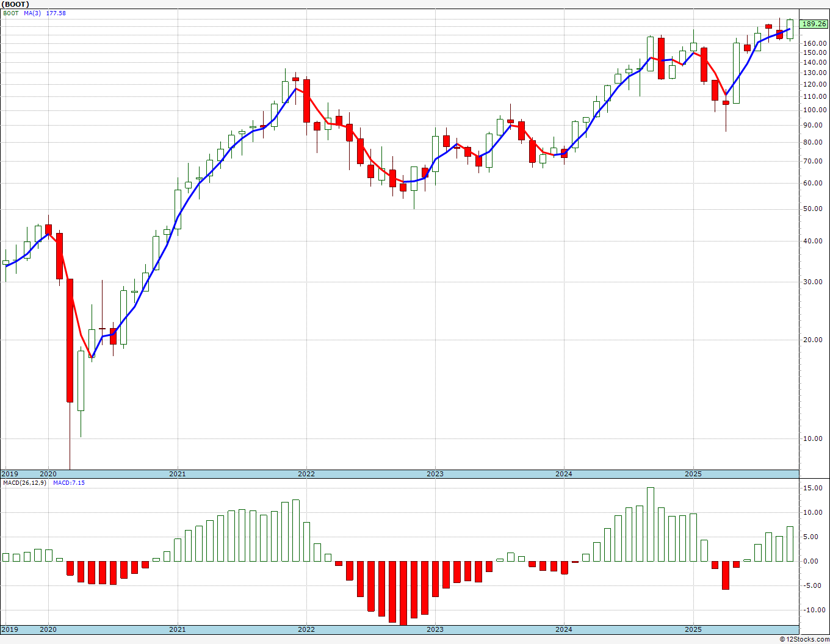
Task: Click 150.00 on the price axis
Action: pyautogui.click(x=815, y=52)
